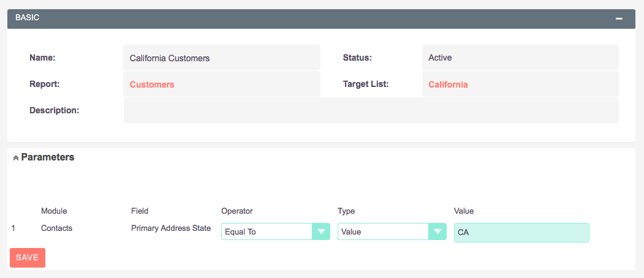
Task: Click the SAVE button
Action: (x=28, y=257)
